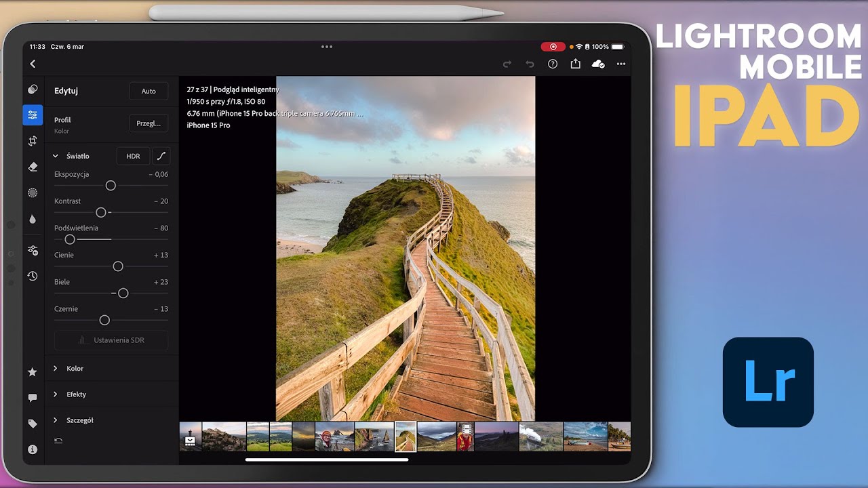Click the Podświetlenia slider handle
The width and height of the screenshot is (868, 488).
[x=70, y=239]
